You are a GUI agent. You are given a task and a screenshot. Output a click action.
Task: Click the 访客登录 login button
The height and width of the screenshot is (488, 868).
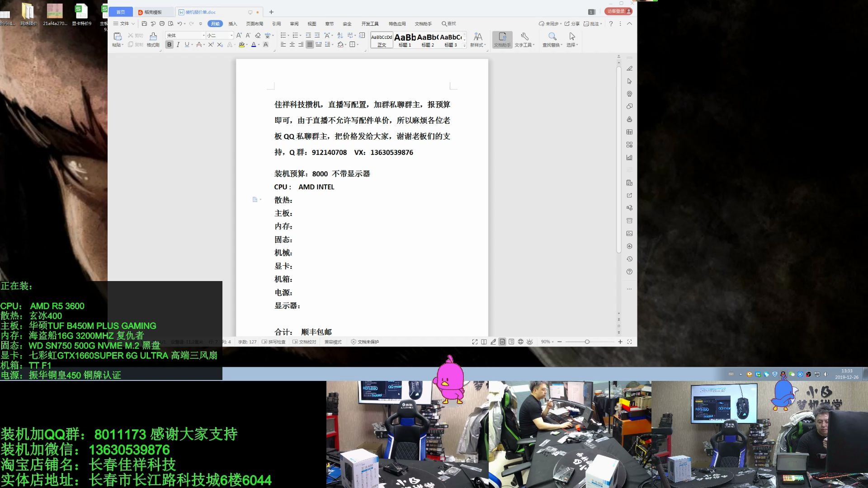[x=618, y=11]
